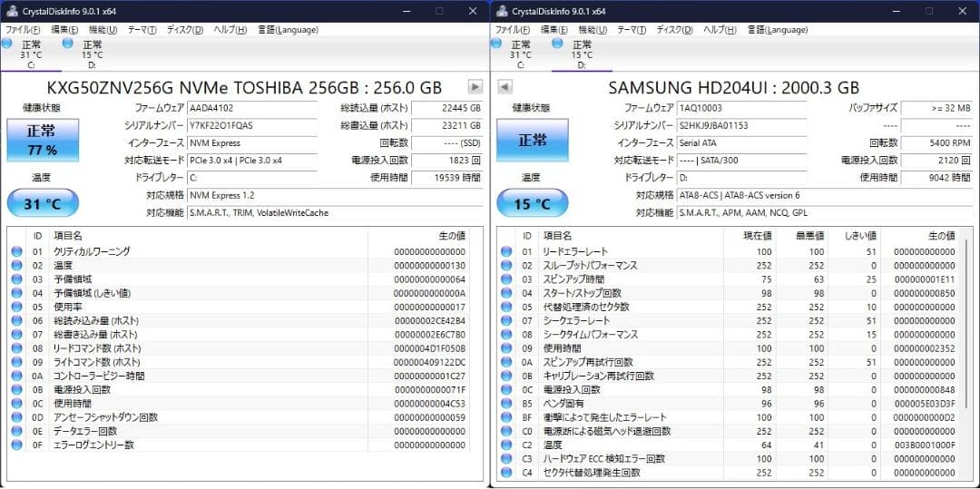This screenshot has height=489, width=980.
Task: Open 機能(U) menu in left window
Action: (103, 29)
